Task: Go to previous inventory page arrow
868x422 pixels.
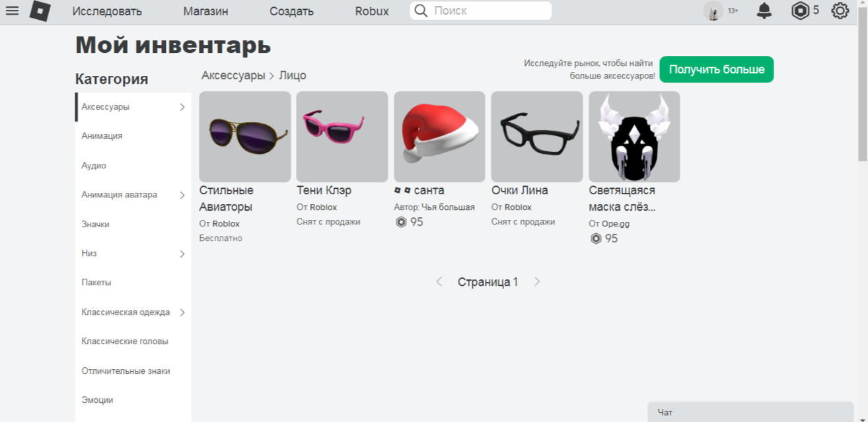Action: (x=439, y=282)
